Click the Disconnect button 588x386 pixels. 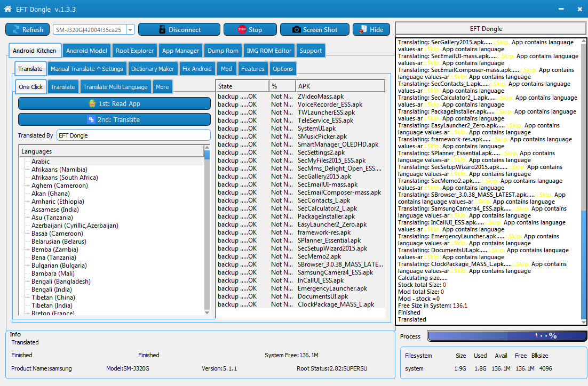pos(179,30)
